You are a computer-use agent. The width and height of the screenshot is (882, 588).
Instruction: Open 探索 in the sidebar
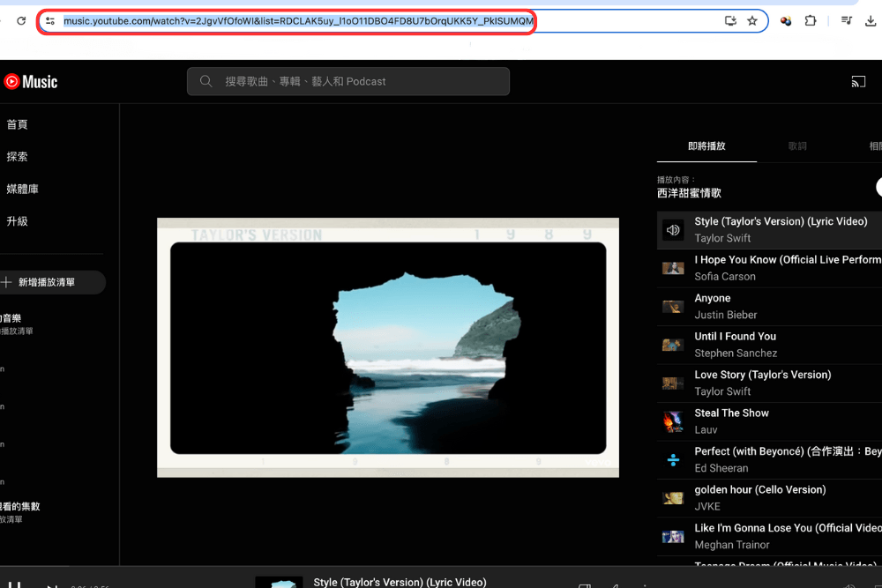[x=17, y=157]
